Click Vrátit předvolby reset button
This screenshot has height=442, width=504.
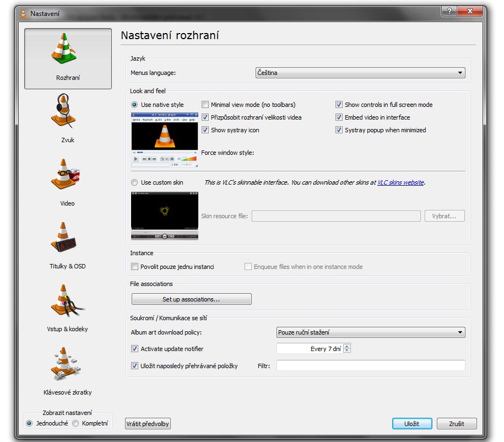148,424
